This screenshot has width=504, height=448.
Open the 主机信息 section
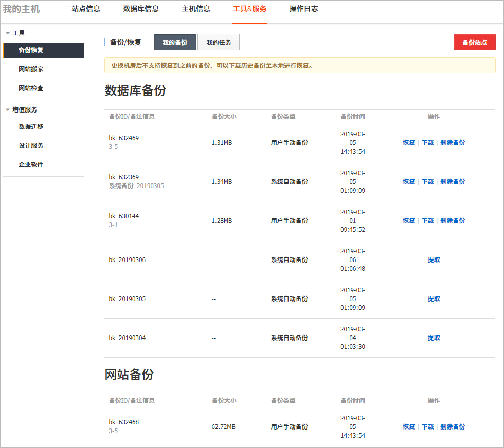click(196, 9)
